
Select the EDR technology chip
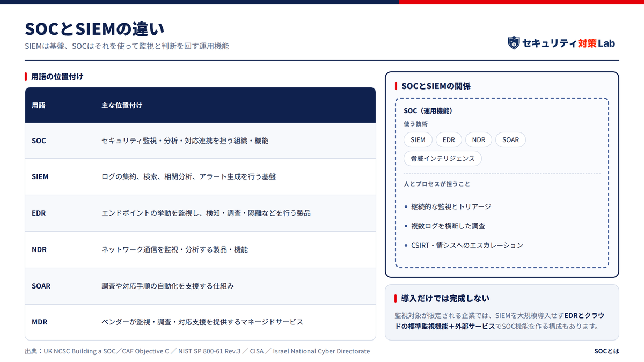(x=449, y=140)
